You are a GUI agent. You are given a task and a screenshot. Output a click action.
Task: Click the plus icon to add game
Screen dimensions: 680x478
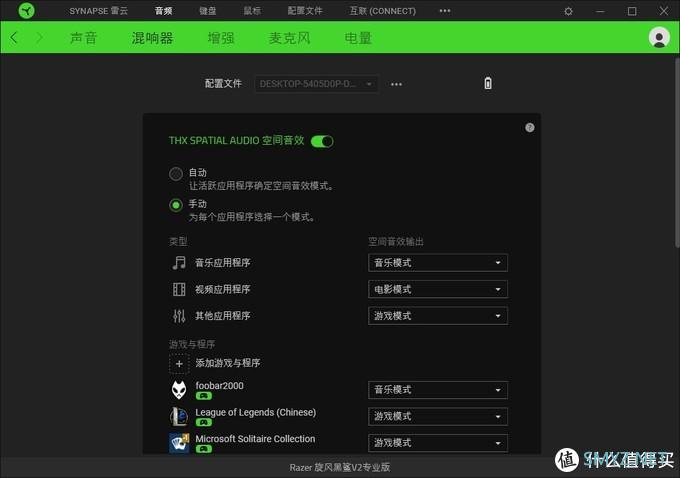pyautogui.click(x=179, y=364)
